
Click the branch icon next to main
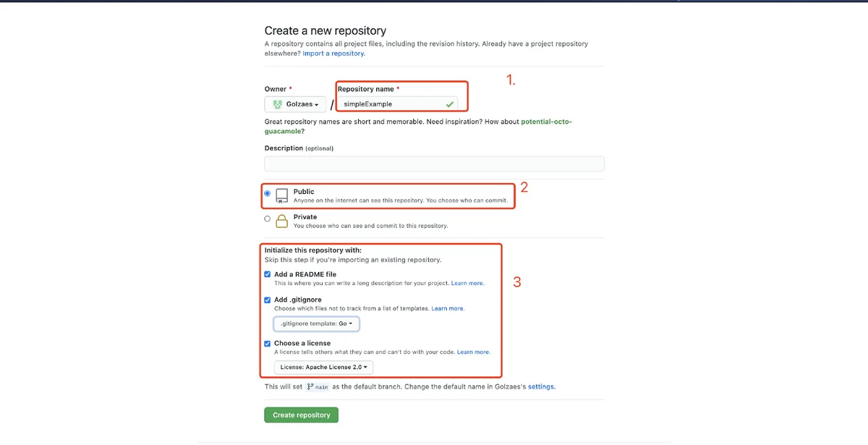[x=310, y=386]
